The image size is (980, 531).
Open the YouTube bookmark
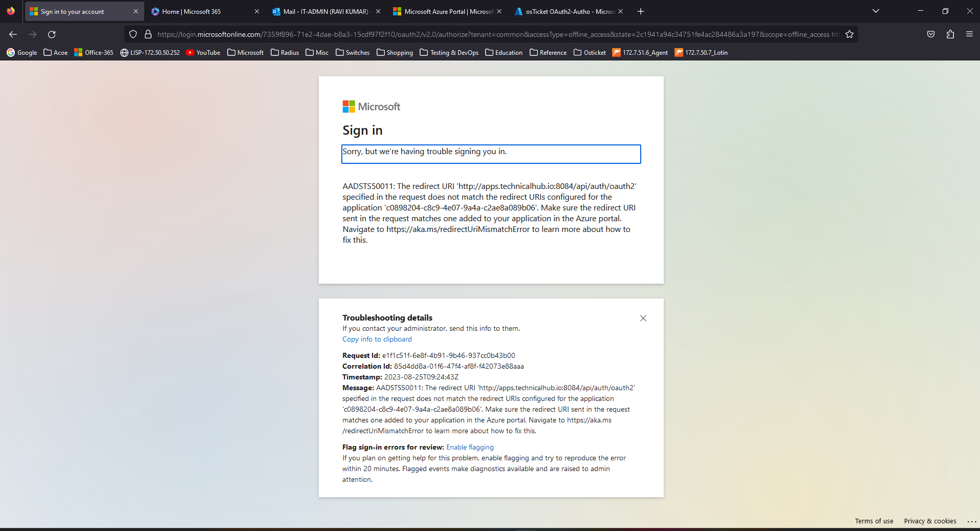[x=203, y=52]
